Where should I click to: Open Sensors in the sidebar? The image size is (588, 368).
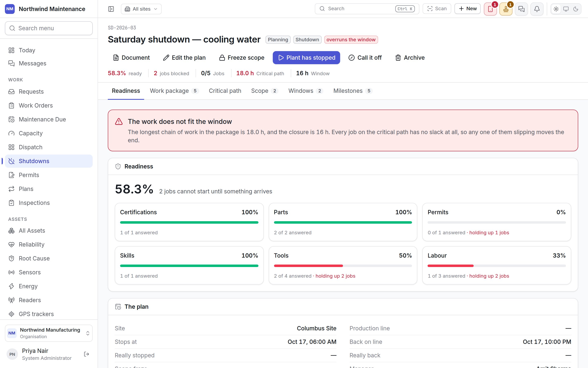(x=49, y=272)
